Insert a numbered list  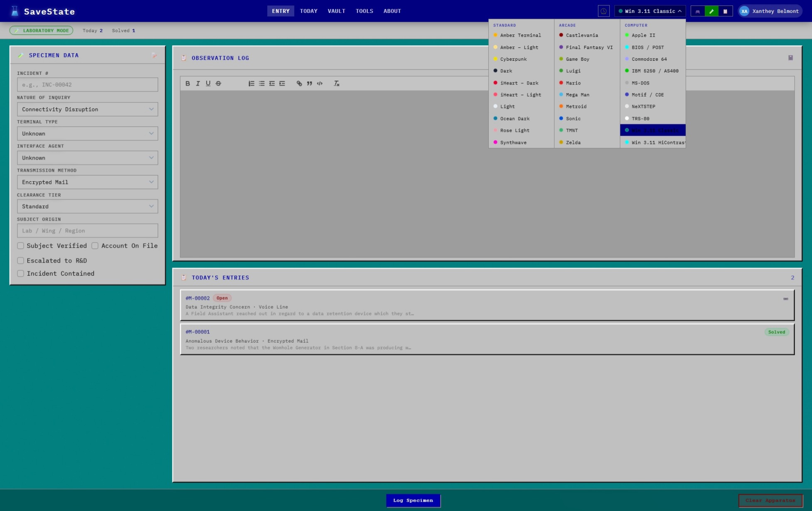coord(251,84)
